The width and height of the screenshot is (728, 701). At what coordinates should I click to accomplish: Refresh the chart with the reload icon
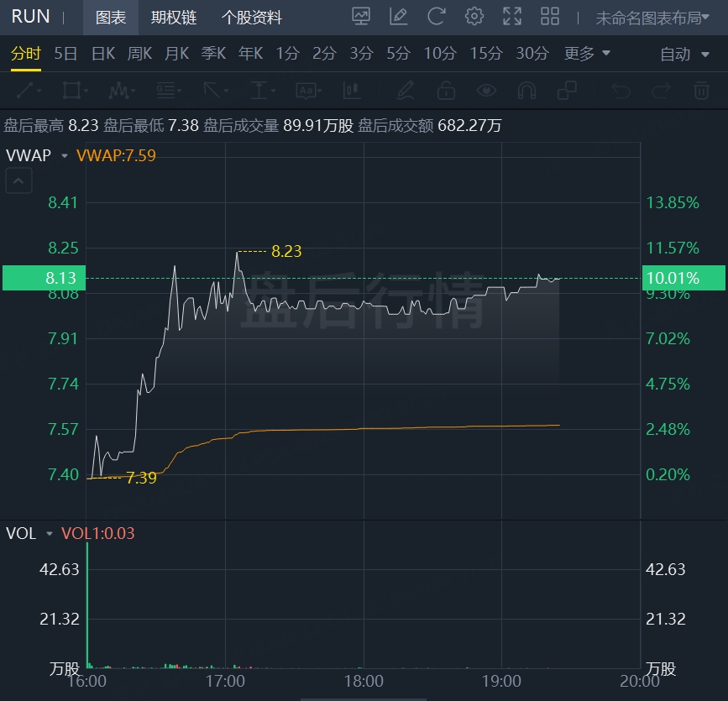pyautogui.click(x=436, y=17)
